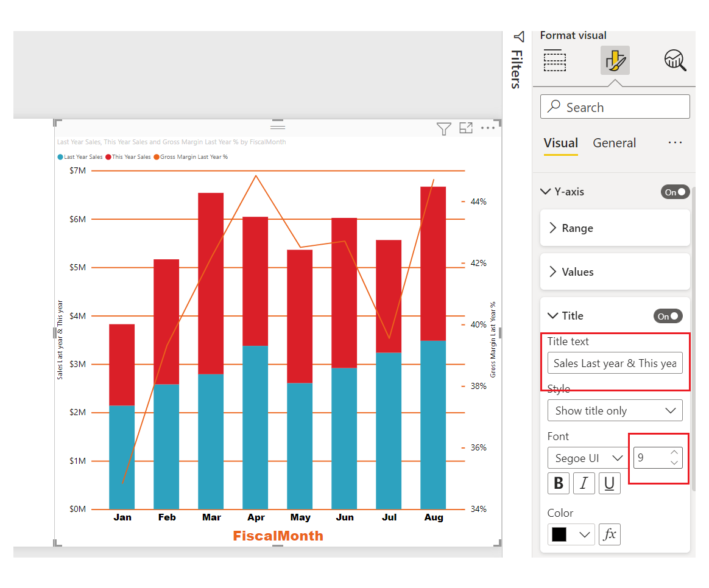Select the Aug column bar

(x=433, y=348)
